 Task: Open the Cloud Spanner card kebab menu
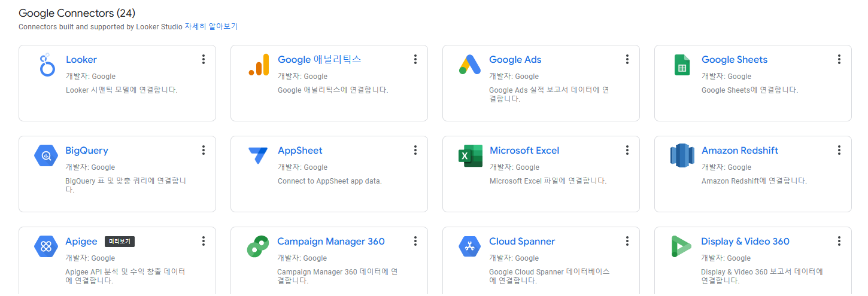627,241
